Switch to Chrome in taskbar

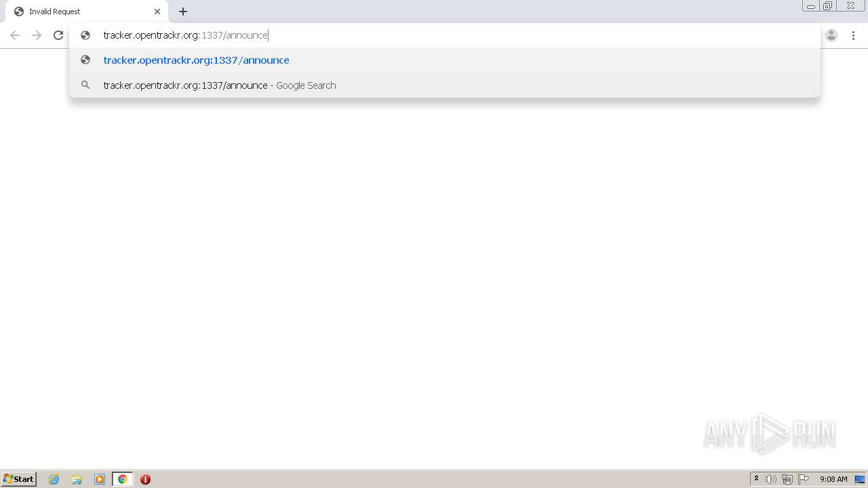(122, 479)
